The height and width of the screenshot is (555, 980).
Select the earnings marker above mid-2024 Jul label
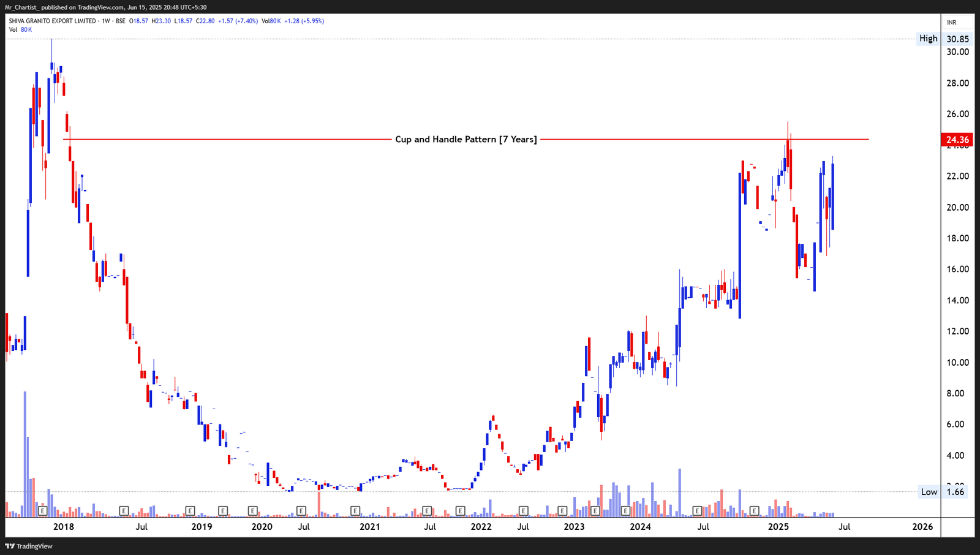point(697,510)
